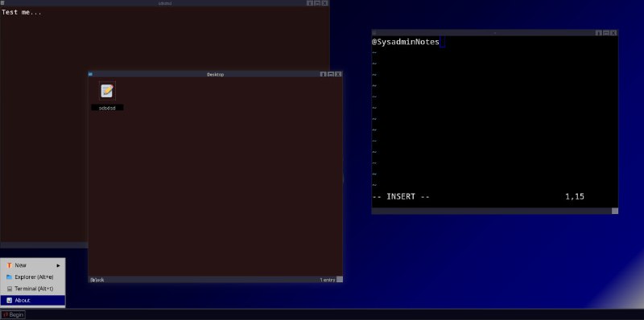Screen dimensions: 644x320
Task: Maximize the Desktop explorer window
Action: point(331,74)
